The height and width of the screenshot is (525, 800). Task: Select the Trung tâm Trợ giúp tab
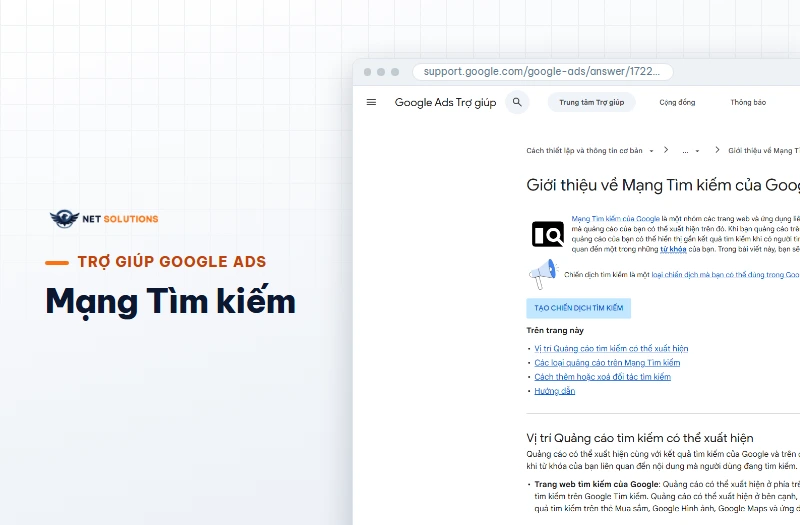(591, 102)
